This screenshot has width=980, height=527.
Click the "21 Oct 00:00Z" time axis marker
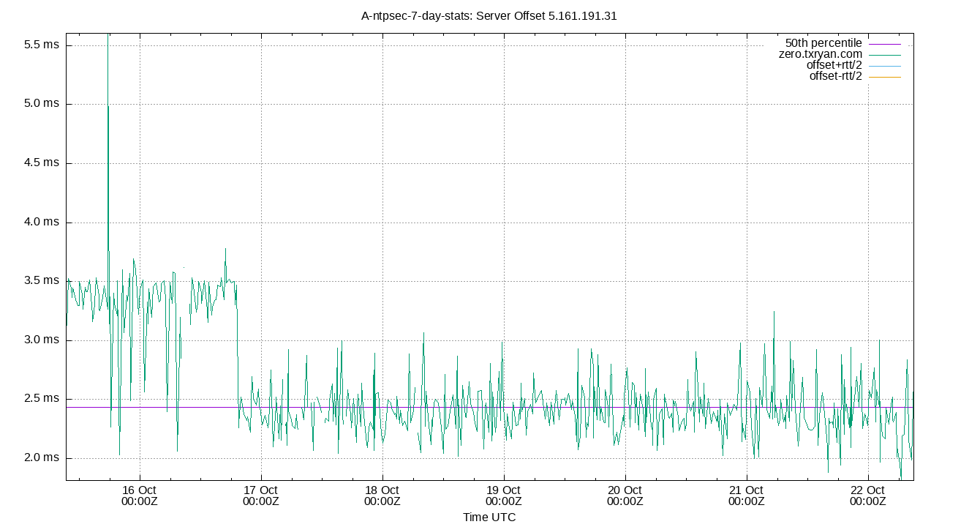[746, 496]
